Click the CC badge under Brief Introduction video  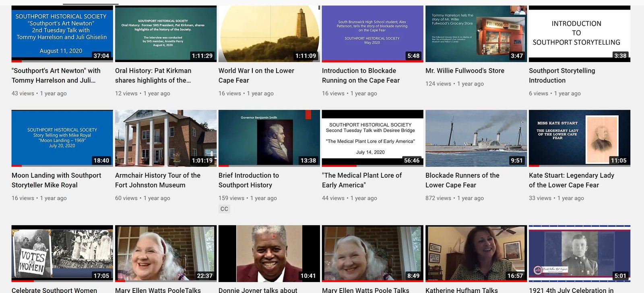click(224, 209)
